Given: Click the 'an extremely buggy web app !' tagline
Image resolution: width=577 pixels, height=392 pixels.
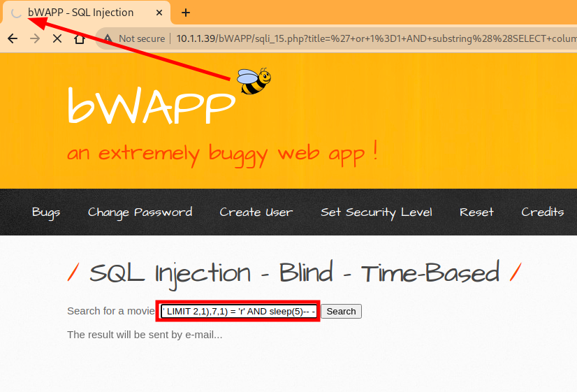Looking at the screenshot, I should click(x=222, y=153).
